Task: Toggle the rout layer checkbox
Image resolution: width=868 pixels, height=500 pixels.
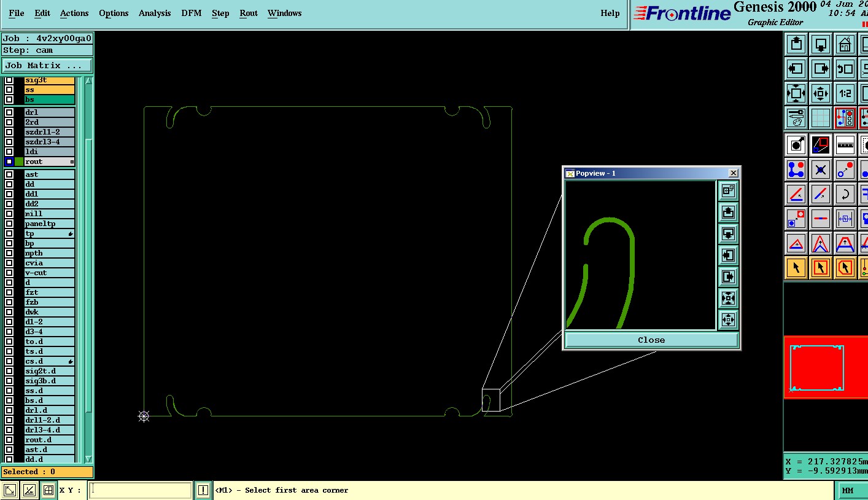Action: click(9, 162)
